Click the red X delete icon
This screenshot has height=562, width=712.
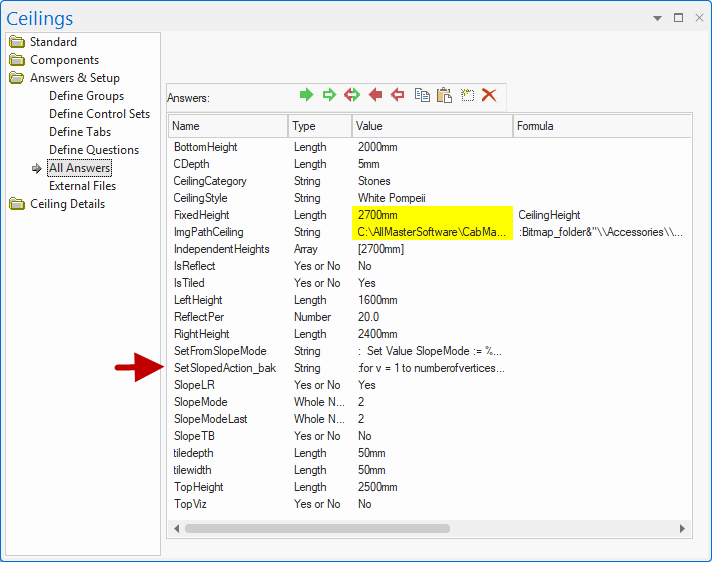(x=489, y=95)
